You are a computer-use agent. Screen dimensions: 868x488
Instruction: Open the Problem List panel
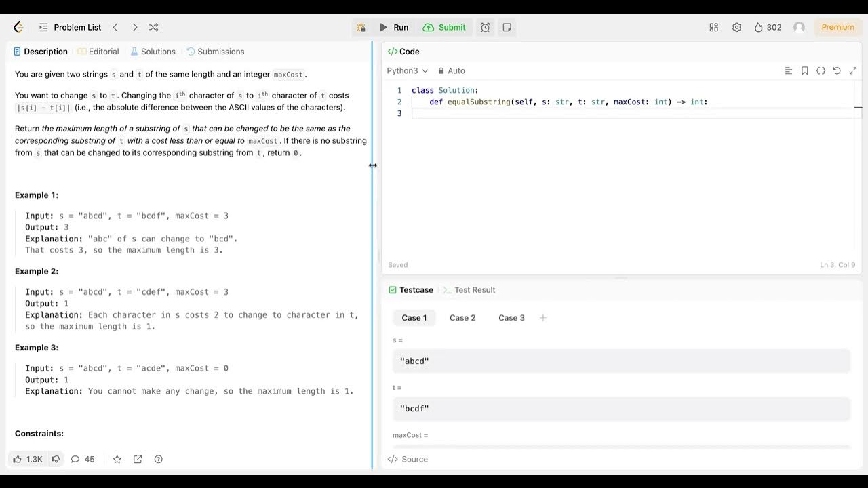(x=71, y=27)
